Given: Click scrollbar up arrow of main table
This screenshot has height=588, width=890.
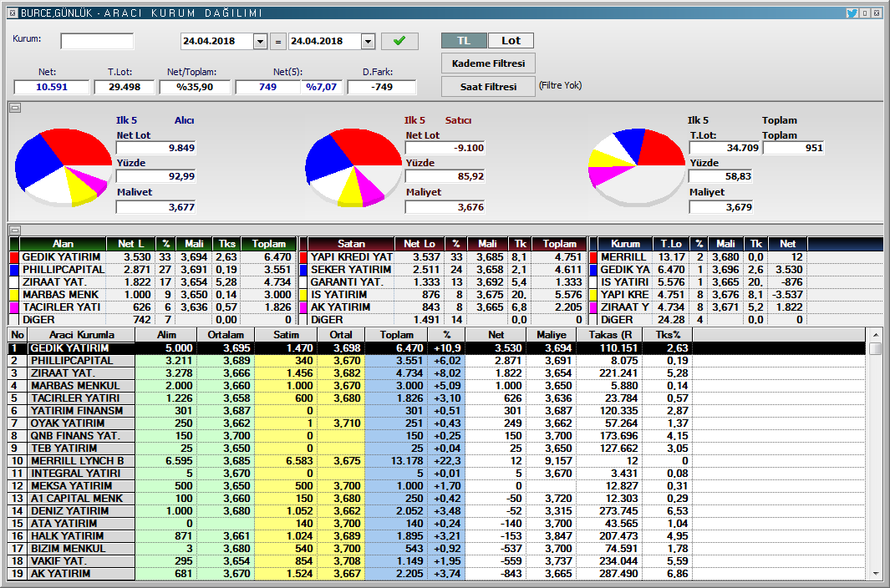Looking at the screenshot, I should pyautogui.click(x=875, y=335).
